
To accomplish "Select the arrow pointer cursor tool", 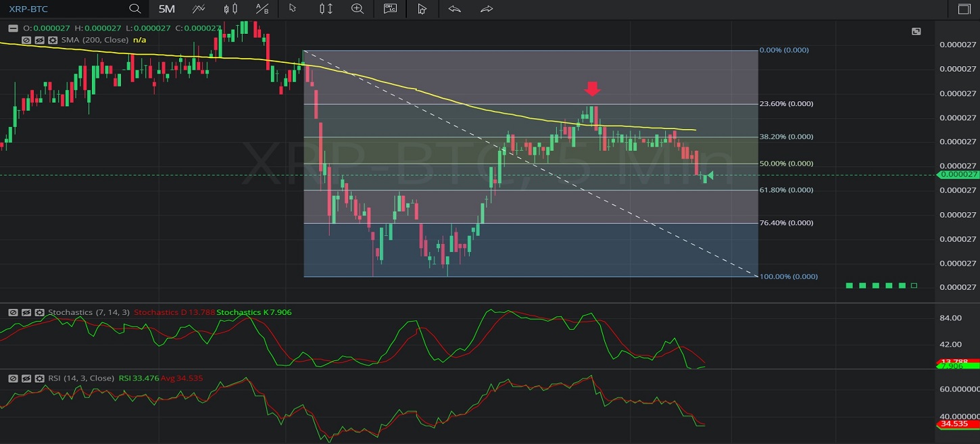I will pyautogui.click(x=293, y=9).
